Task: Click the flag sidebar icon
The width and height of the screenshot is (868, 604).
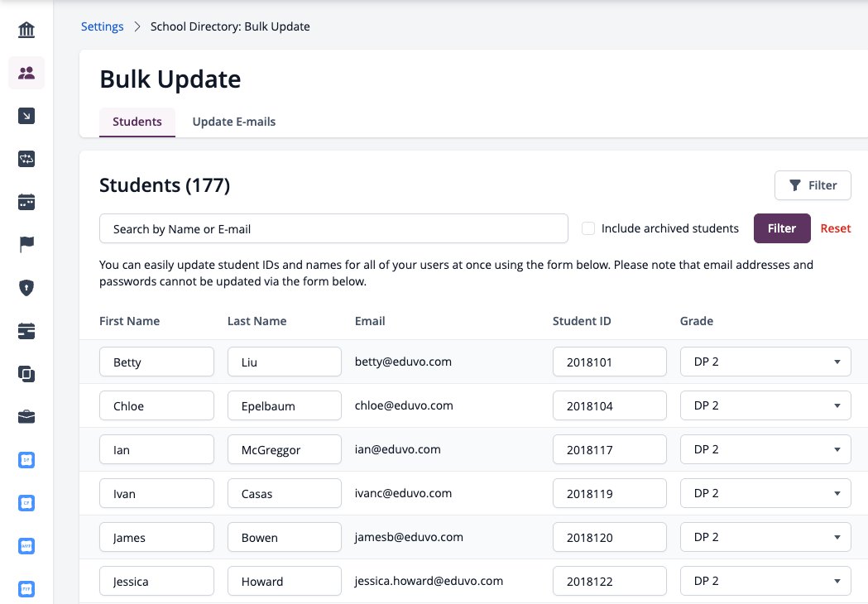Action: 26,244
